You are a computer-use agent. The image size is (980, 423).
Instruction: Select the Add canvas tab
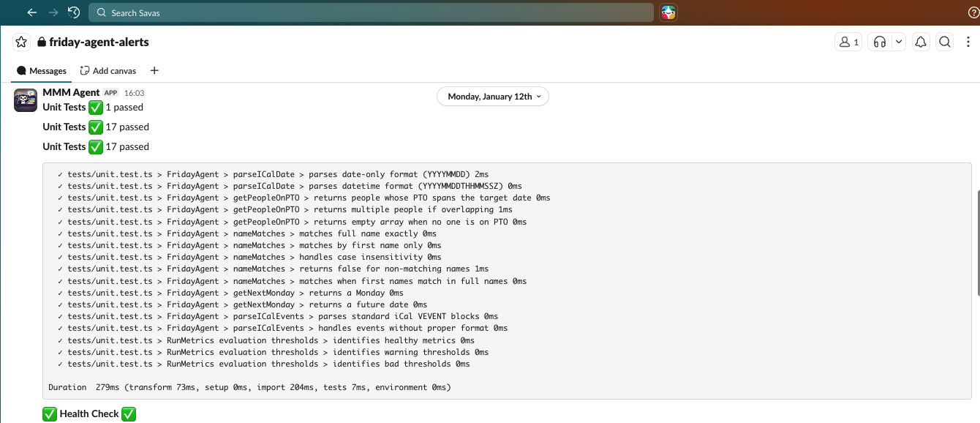click(x=108, y=71)
